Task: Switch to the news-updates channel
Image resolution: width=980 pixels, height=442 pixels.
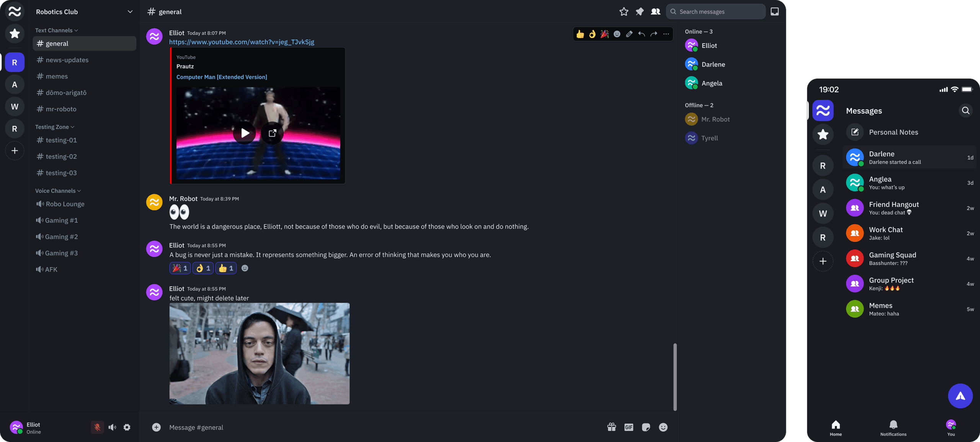Action: 67,60
